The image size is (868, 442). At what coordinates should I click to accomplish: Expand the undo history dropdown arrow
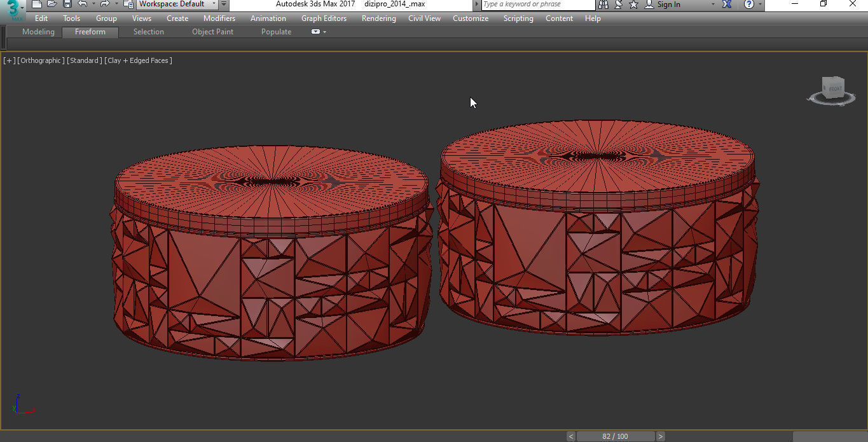click(93, 4)
